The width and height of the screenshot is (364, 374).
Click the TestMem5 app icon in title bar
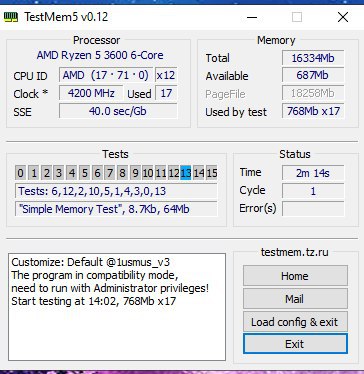[x=11, y=17]
